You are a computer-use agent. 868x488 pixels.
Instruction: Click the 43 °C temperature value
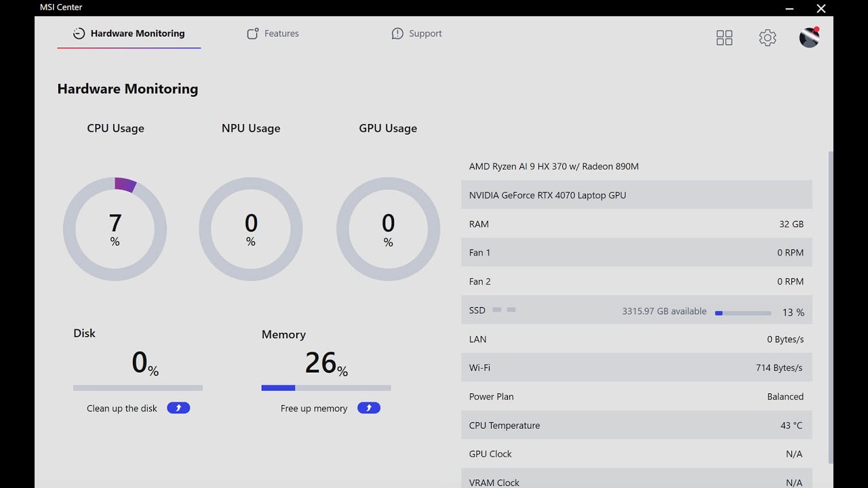[791, 426]
